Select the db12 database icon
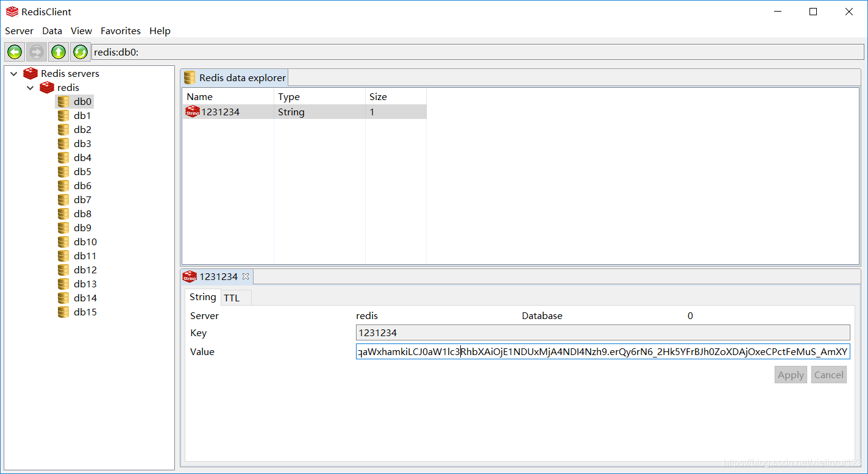 click(x=63, y=270)
